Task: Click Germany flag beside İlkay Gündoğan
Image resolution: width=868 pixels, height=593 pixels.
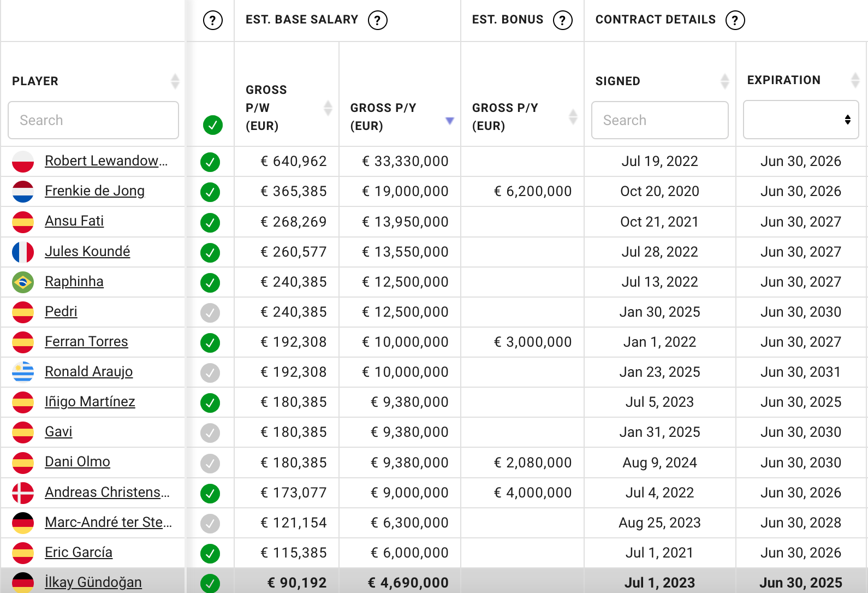Action: click(23, 583)
